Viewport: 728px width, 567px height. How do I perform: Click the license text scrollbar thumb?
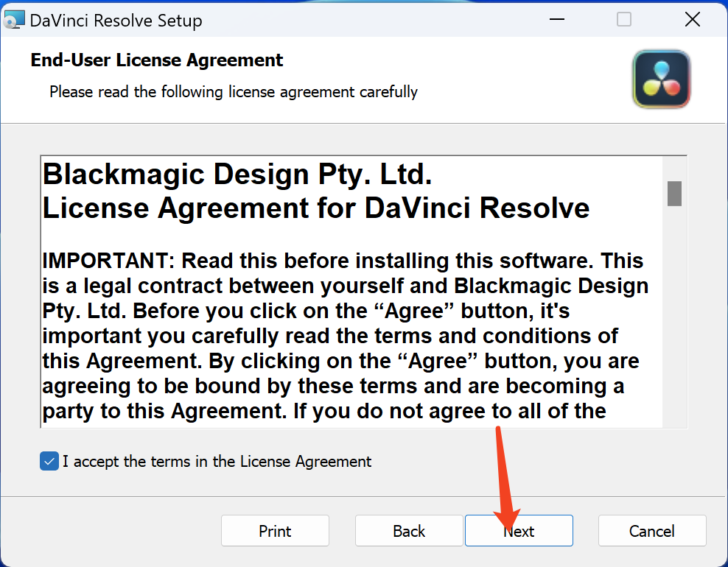coord(674,193)
